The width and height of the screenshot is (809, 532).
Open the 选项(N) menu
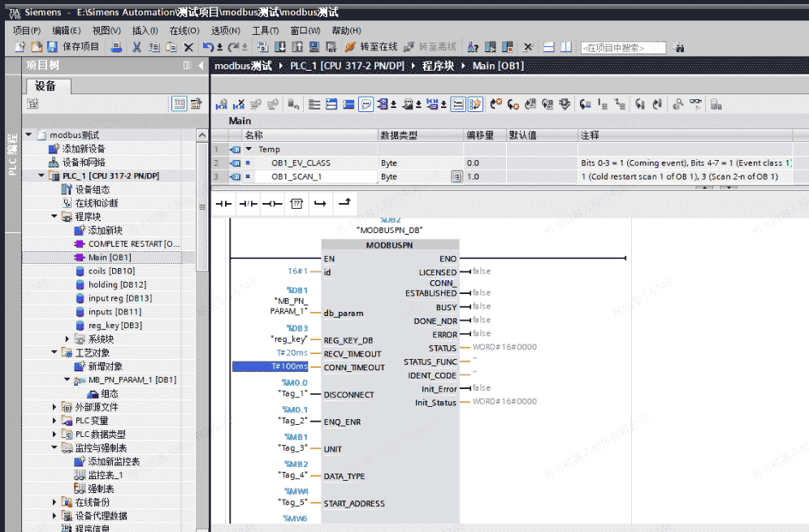pos(225,30)
